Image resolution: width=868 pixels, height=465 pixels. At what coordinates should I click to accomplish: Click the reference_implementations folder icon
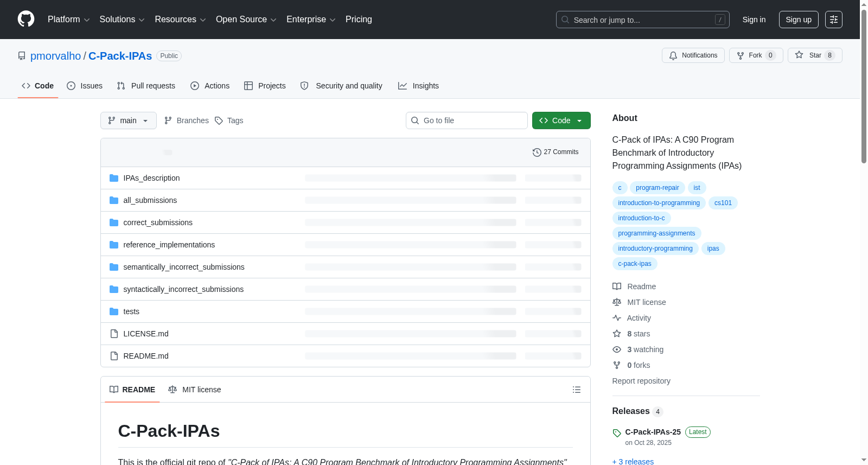pos(114,245)
